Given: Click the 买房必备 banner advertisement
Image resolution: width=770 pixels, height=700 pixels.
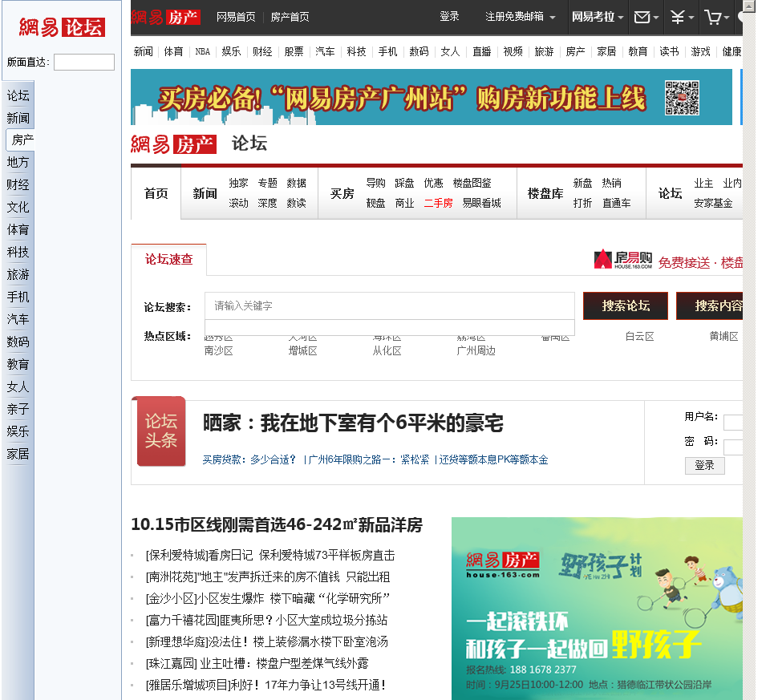Looking at the screenshot, I should coord(432,97).
